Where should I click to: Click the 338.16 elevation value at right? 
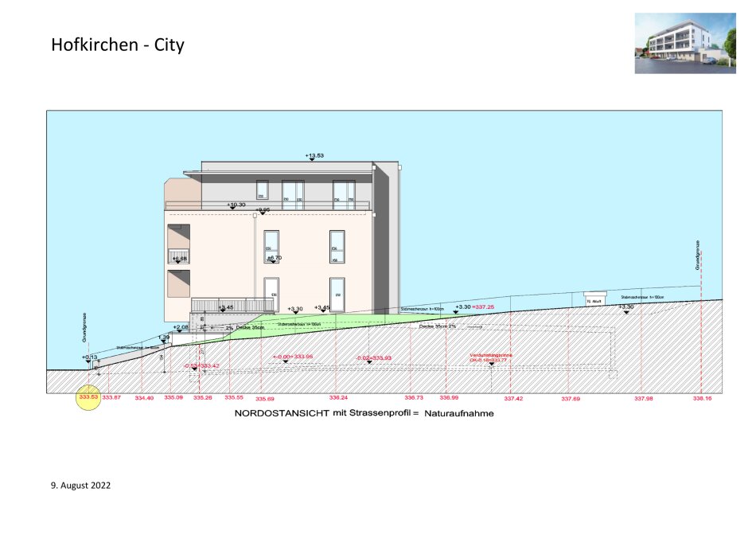point(702,397)
